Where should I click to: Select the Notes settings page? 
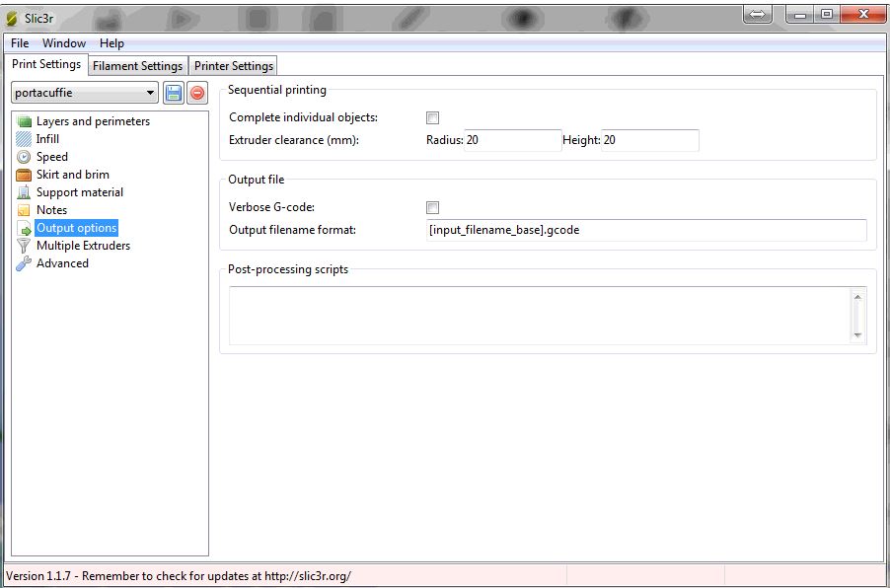point(51,210)
